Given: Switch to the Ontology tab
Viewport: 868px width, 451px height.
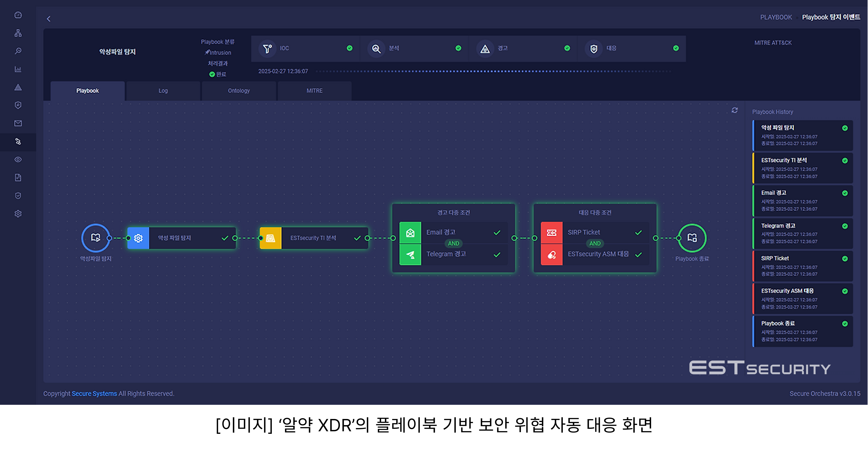Looking at the screenshot, I should 238,91.
